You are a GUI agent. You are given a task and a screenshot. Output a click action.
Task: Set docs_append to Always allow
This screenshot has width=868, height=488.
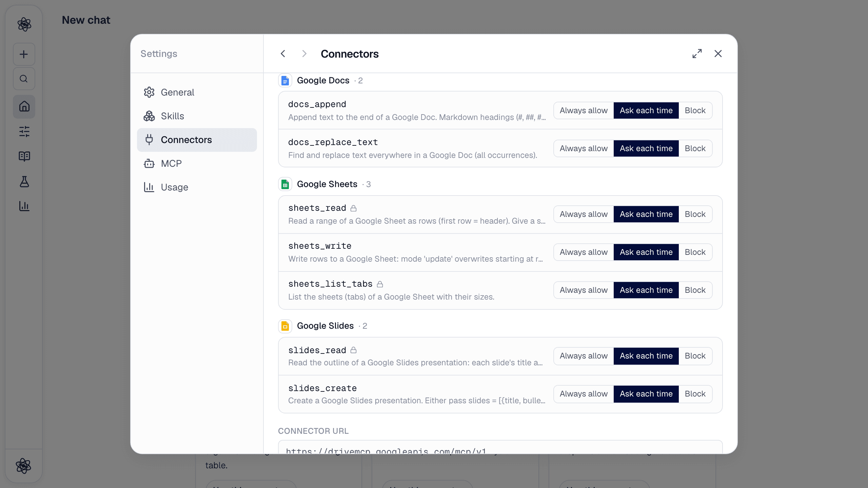pos(584,110)
